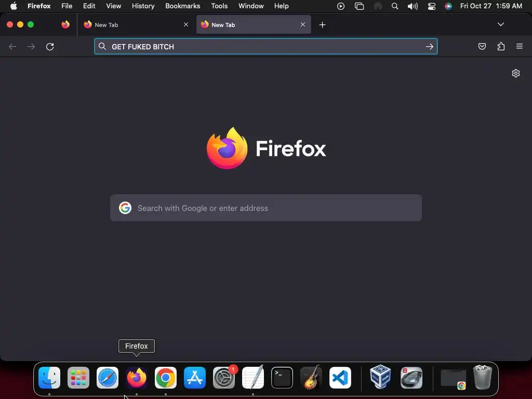This screenshot has height=399, width=532.
Task: Click the date and time in the menu bar
Action: 491,6
